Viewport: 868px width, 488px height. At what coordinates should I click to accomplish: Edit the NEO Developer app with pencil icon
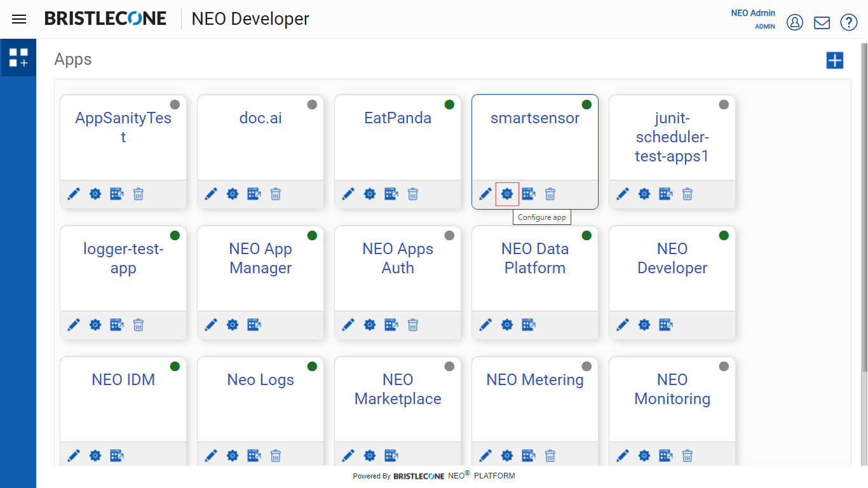coord(623,325)
